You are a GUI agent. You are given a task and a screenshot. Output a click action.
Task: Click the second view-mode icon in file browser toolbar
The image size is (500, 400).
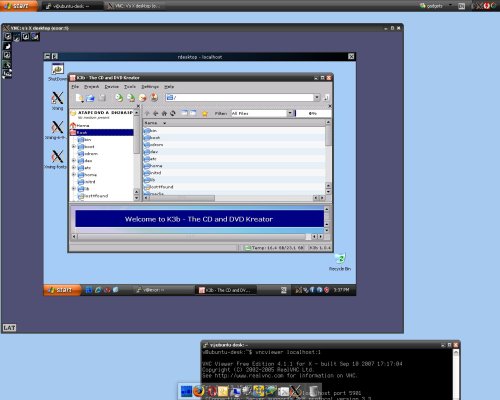[193, 113]
